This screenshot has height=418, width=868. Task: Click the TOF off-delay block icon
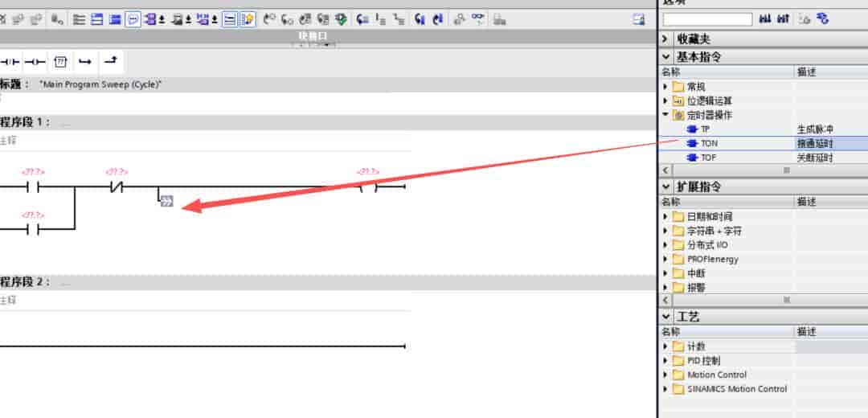(692, 158)
